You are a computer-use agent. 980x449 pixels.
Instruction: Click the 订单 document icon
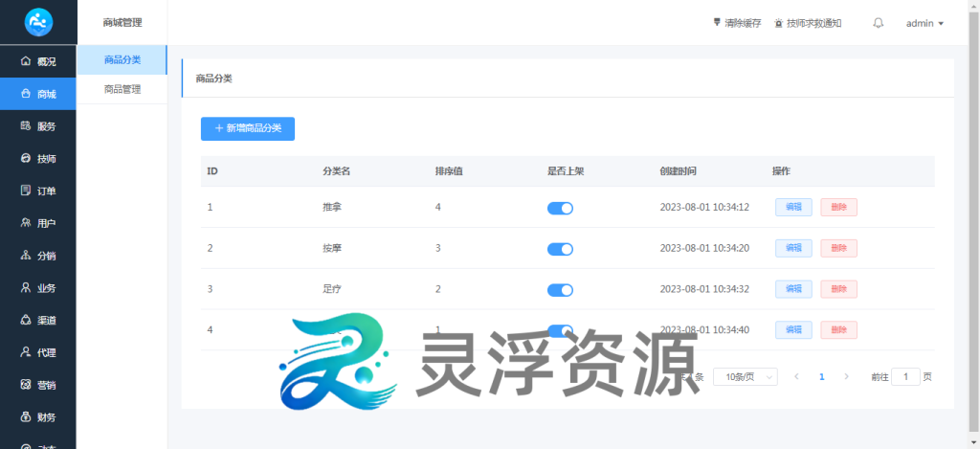pyautogui.click(x=26, y=191)
